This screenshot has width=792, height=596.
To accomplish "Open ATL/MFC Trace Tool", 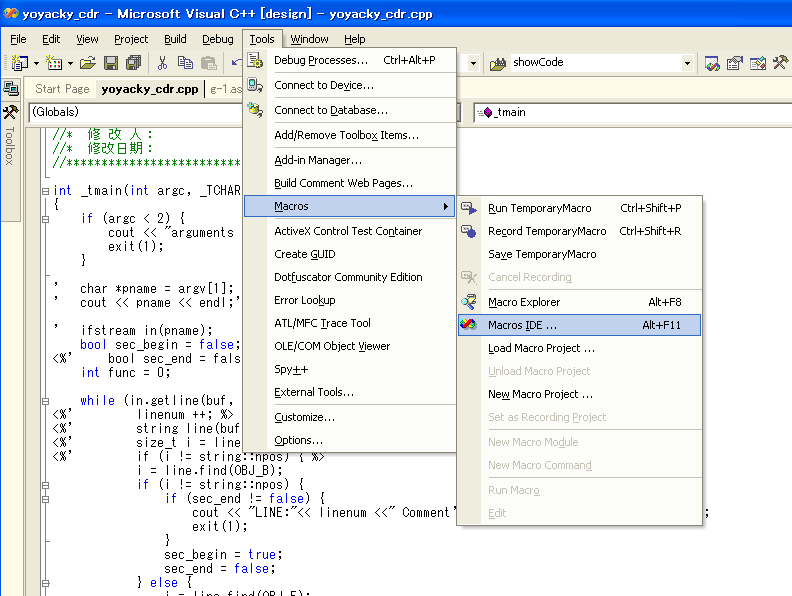I will coord(350,323).
